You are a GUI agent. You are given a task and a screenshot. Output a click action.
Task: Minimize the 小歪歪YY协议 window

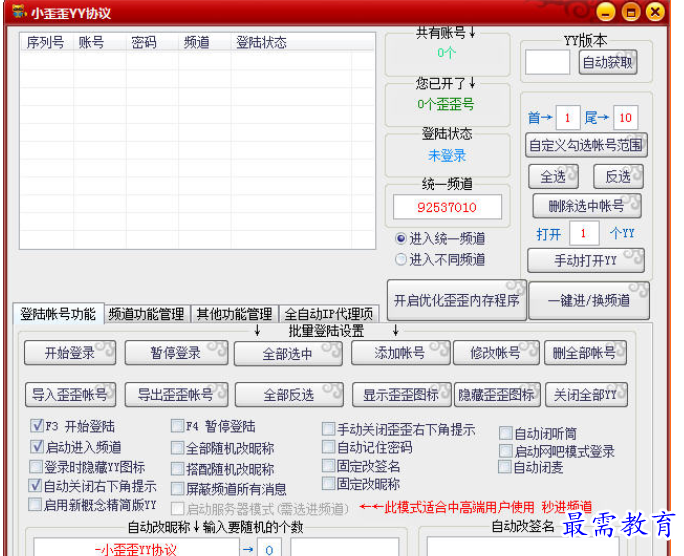point(605,12)
